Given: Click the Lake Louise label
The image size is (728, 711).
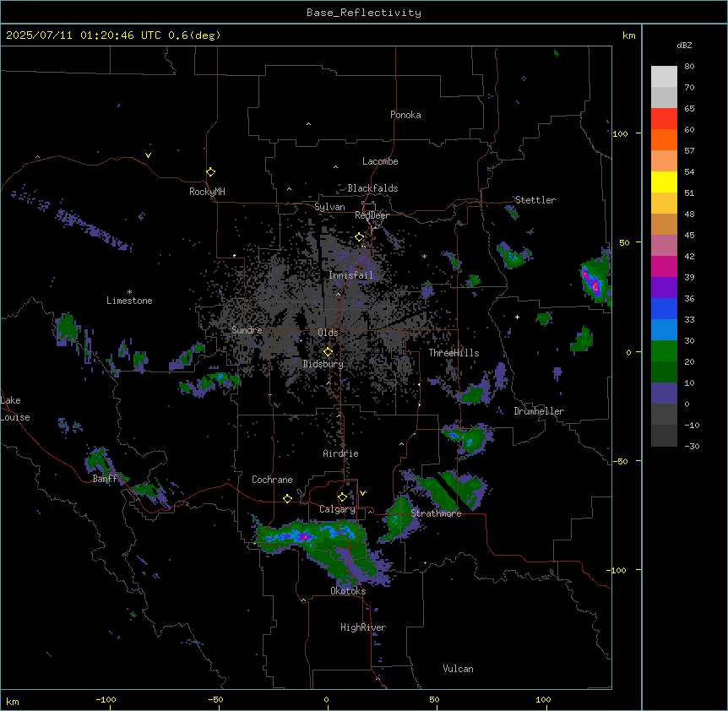Looking at the screenshot, I should pyautogui.click(x=15, y=409).
